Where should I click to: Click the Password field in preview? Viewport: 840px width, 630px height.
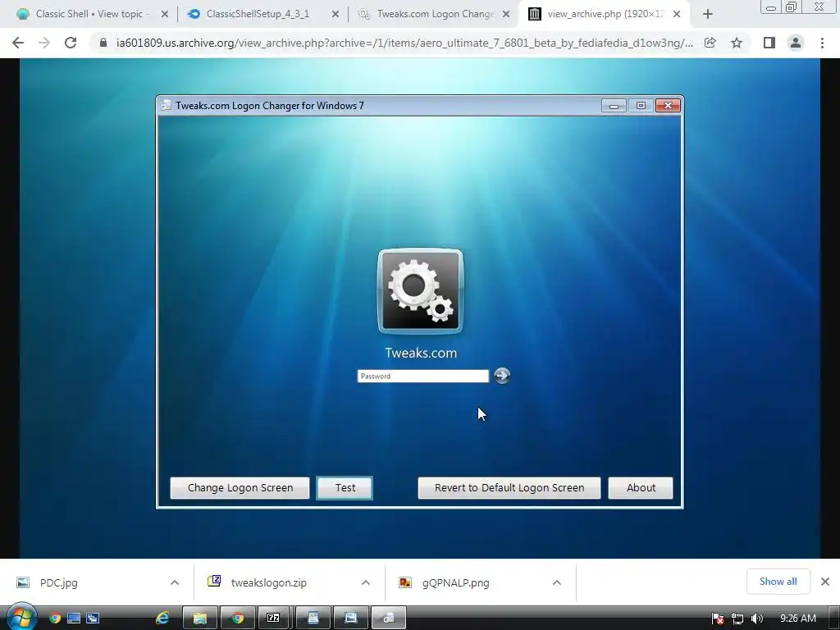pyautogui.click(x=423, y=376)
